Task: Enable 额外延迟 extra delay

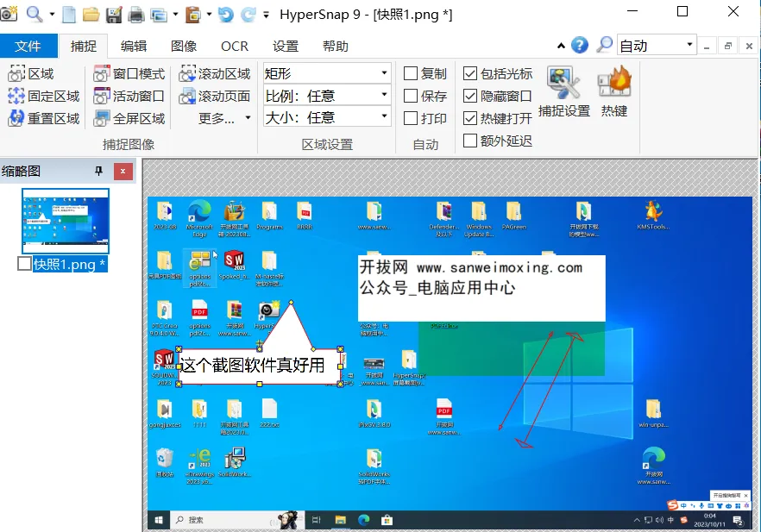Action: coord(469,141)
